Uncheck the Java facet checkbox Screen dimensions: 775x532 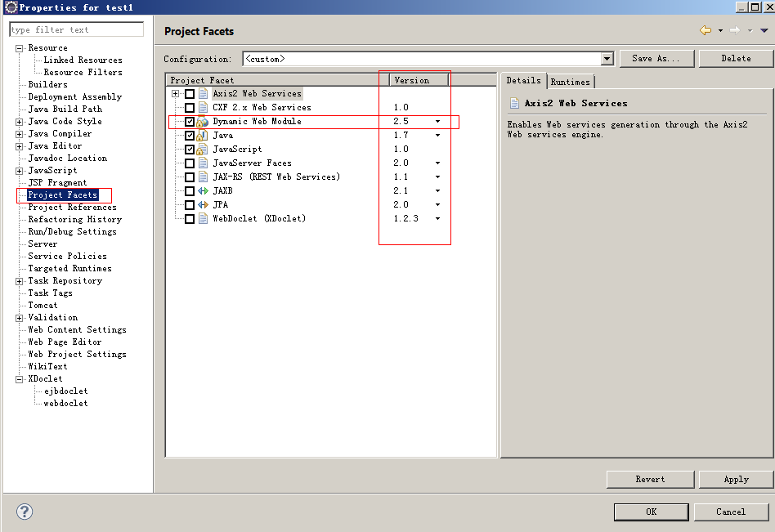tap(190, 136)
